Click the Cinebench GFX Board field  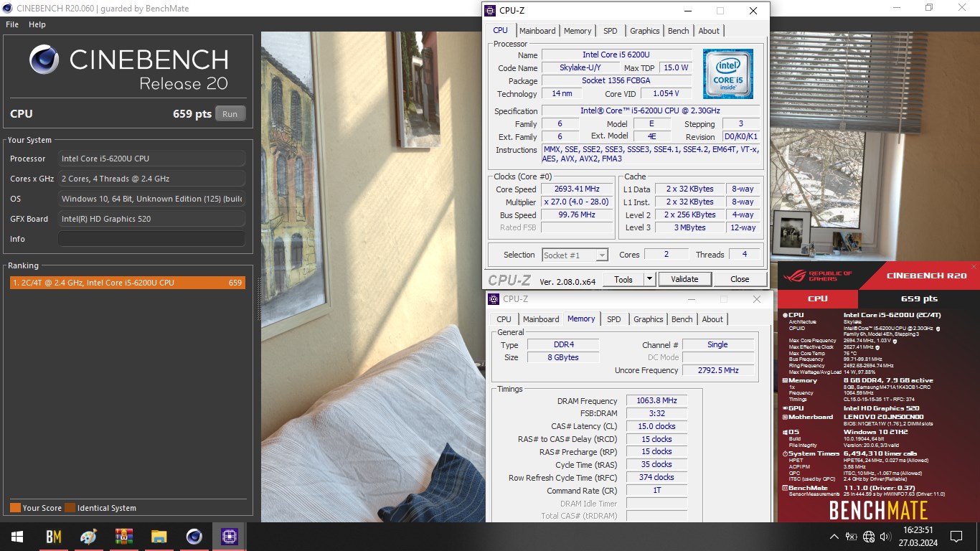pyautogui.click(x=151, y=219)
